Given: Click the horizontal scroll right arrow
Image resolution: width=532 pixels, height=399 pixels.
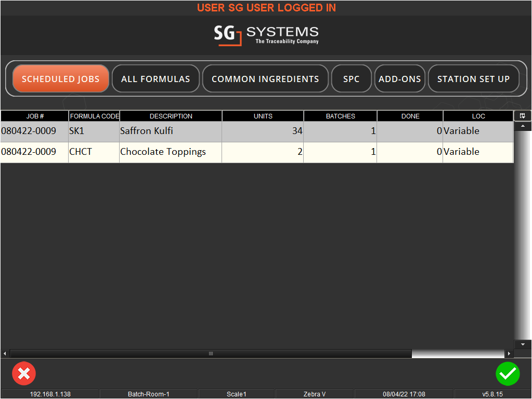Looking at the screenshot, I should (x=509, y=354).
